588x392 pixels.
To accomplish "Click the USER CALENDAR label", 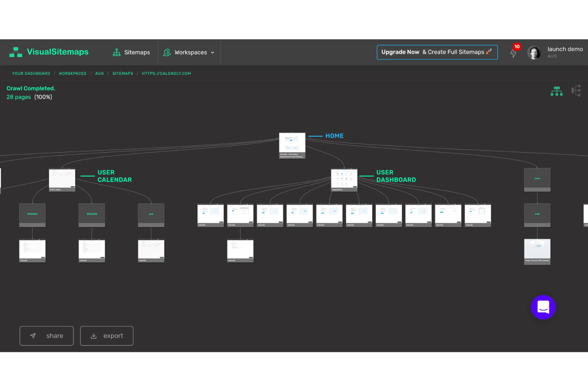I will (x=115, y=176).
